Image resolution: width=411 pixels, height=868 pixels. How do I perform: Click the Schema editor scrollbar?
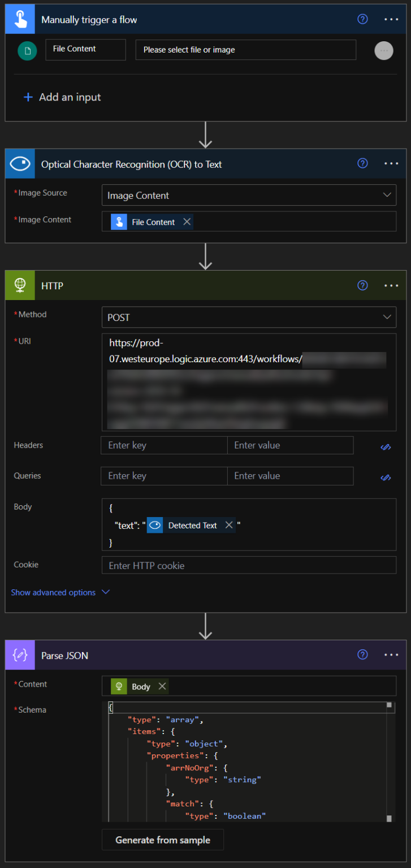(389, 761)
